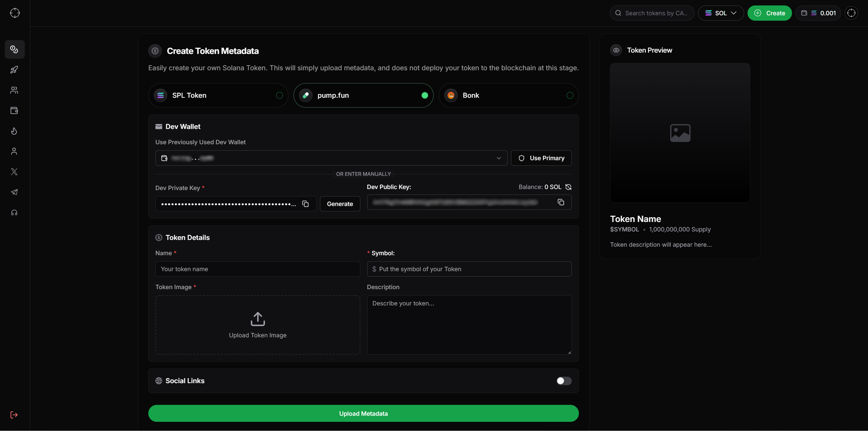The image size is (868, 431).
Task: Copy the Dev Private Key
Action: (305, 204)
